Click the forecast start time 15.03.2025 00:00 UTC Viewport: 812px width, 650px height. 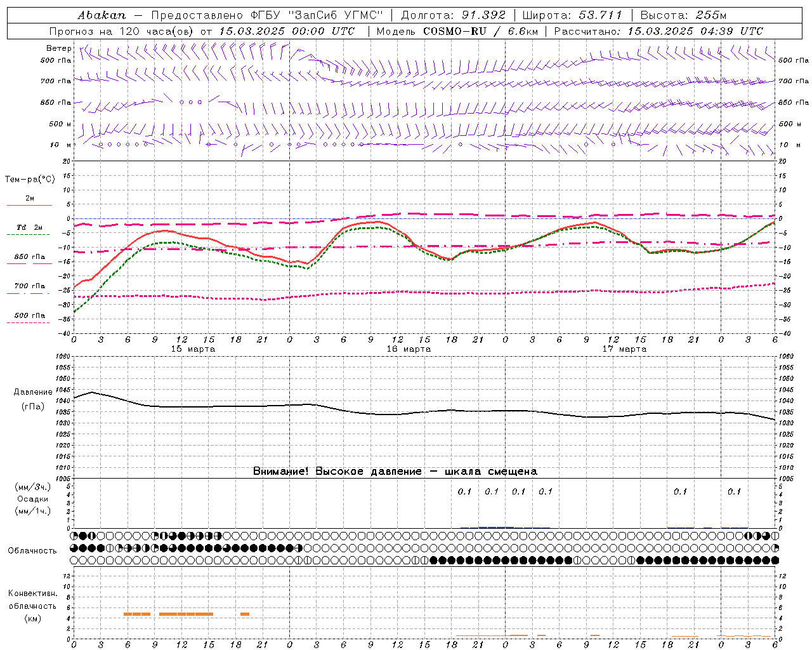(286, 31)
